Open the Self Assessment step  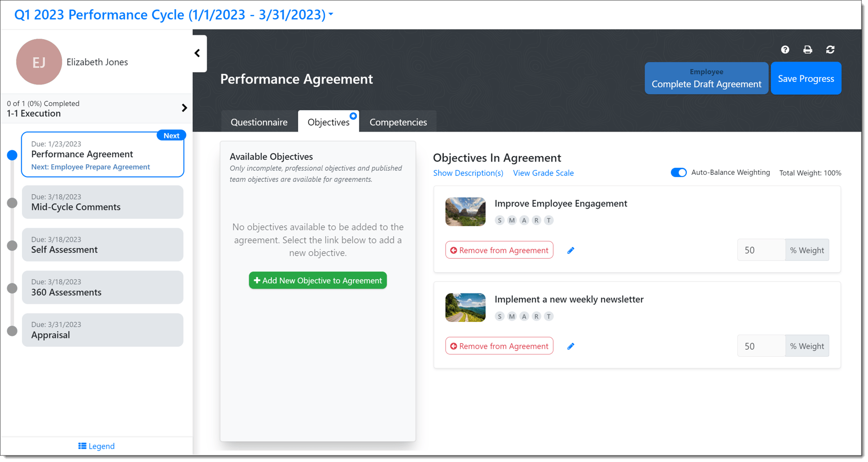click(x=103, y=245)
